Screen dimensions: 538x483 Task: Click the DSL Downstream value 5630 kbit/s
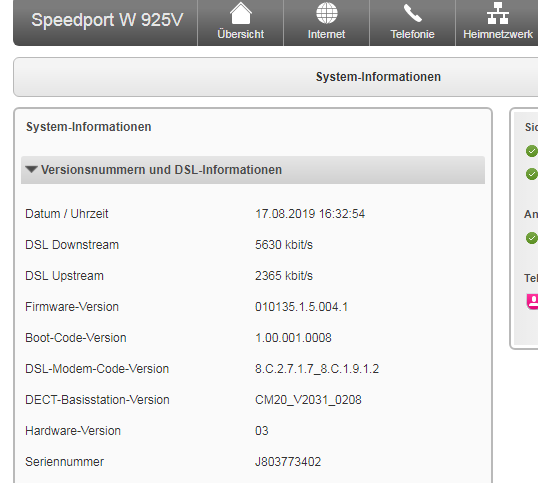[284, 245]
